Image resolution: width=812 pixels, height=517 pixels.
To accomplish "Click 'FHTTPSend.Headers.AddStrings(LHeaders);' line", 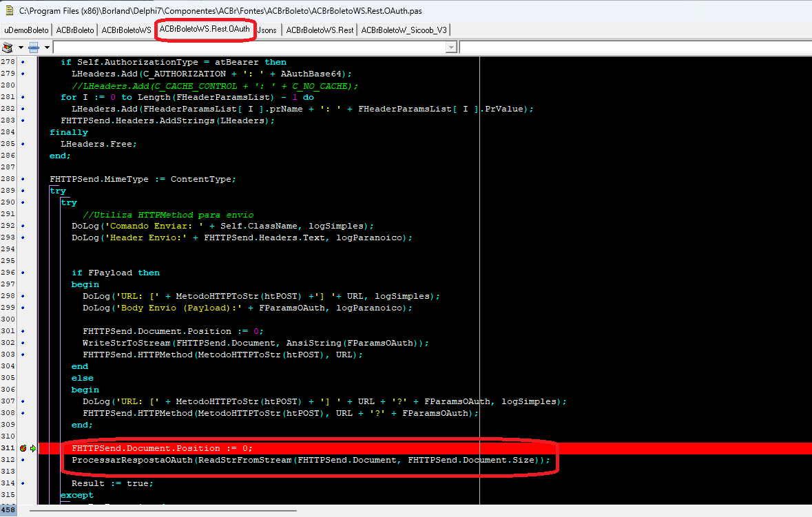I will pyautogui.click(x=168, y=120).
